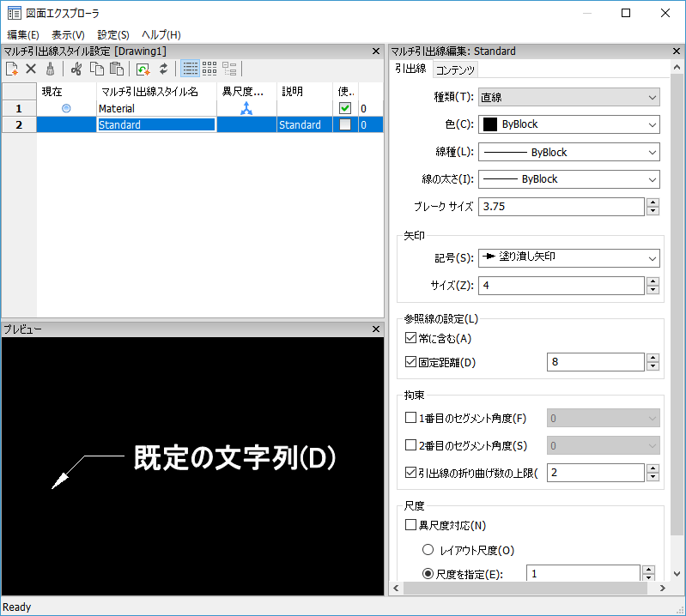This screenshot has width=686, height=616.
Task: Open the 表示(V) menu
Action: pos(68,34)
